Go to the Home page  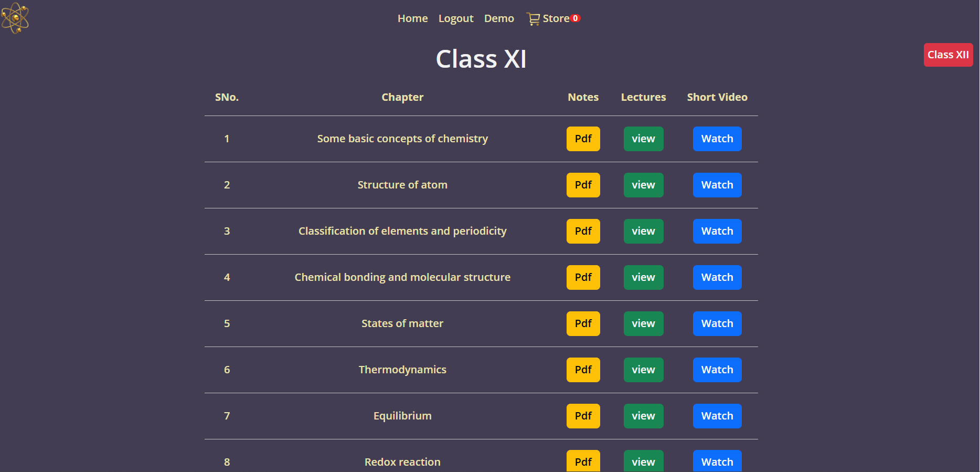tap(412, 18)
